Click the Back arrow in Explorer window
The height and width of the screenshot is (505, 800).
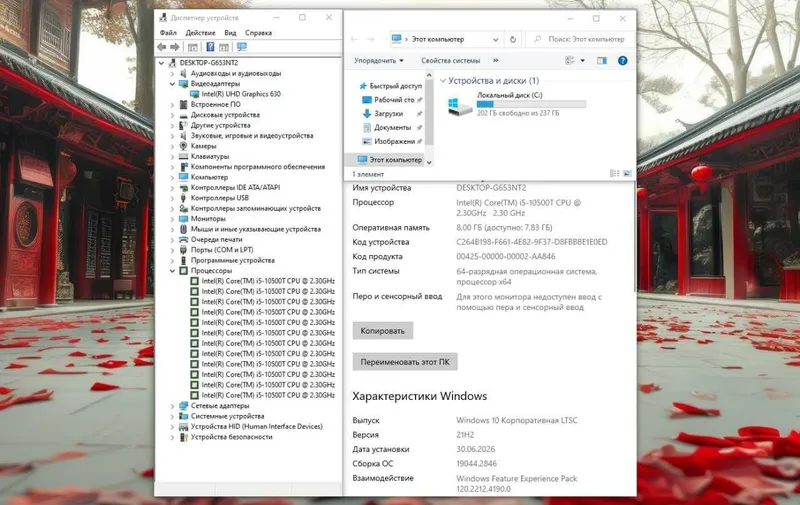click(354, 39)
